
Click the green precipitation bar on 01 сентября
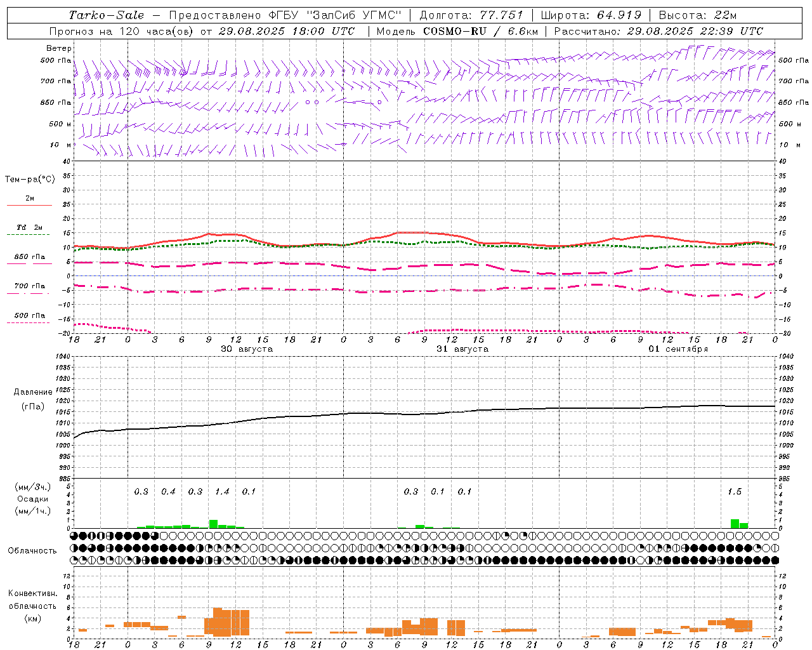(x=735, y=524)
